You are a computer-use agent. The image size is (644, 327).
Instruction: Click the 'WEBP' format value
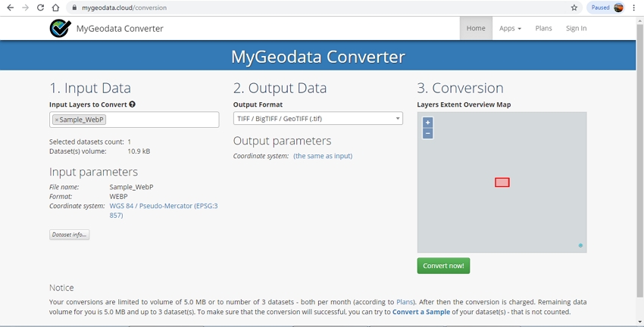pos(118,196)
